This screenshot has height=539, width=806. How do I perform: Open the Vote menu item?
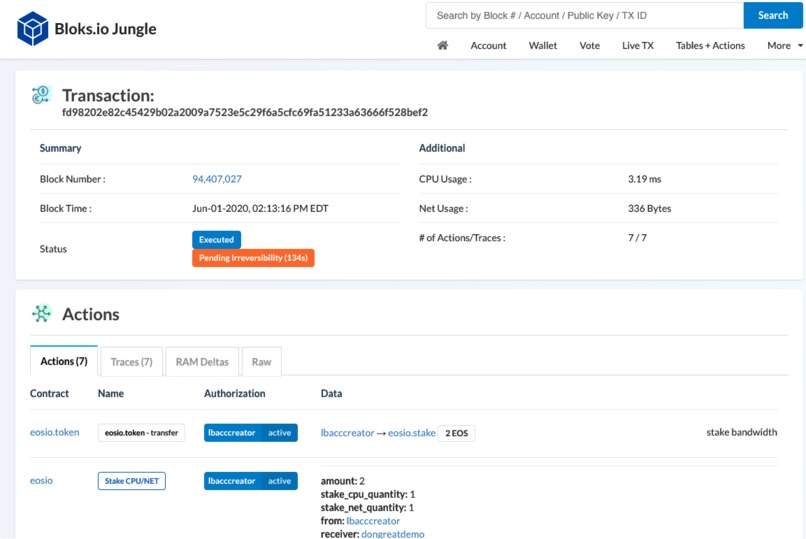click(x=590, y=45)
